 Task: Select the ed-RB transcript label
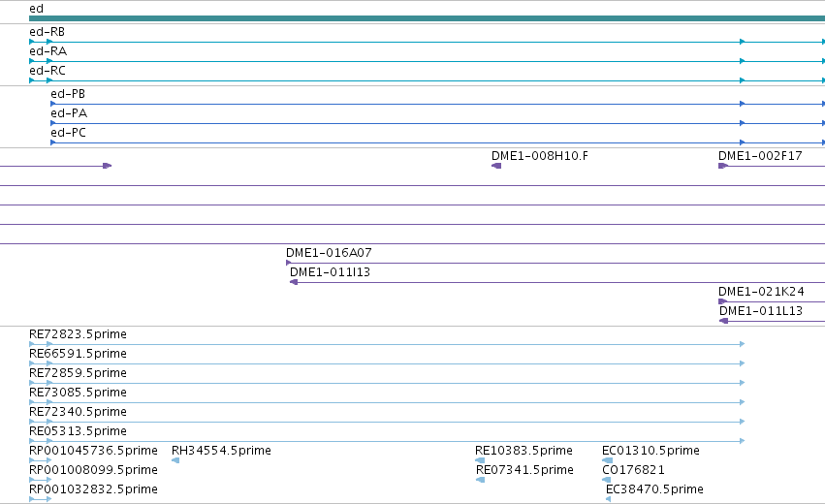47,32
